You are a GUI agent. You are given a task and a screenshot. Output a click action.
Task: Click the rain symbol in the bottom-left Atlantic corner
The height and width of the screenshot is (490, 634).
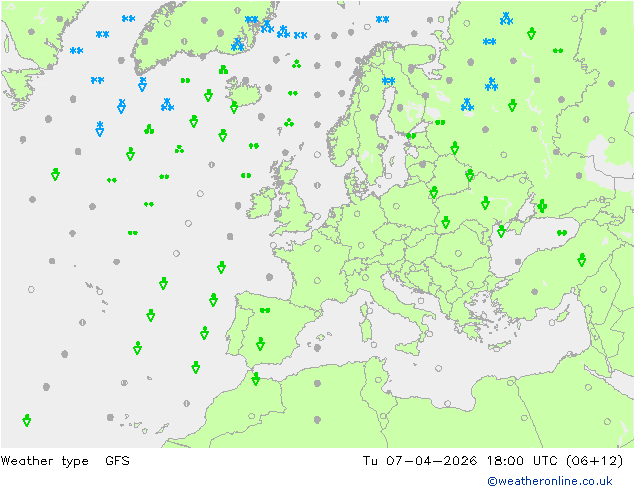coord(27,420)
